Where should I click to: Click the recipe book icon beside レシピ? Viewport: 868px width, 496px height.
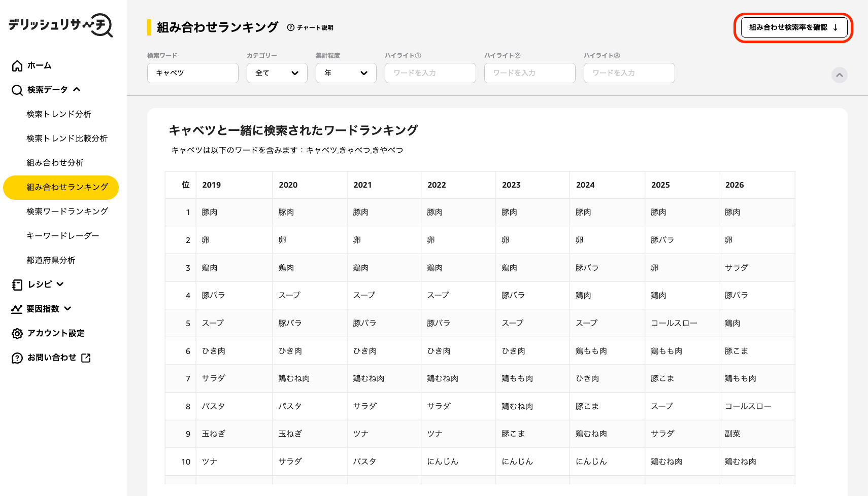pyautogui.click(x=17, y=285)
